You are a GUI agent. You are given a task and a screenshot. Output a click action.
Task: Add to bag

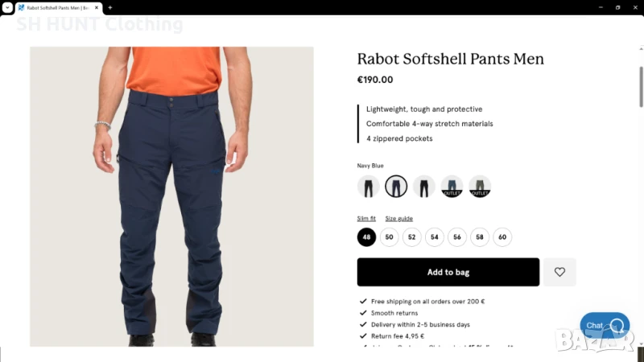tap(448, 272)
